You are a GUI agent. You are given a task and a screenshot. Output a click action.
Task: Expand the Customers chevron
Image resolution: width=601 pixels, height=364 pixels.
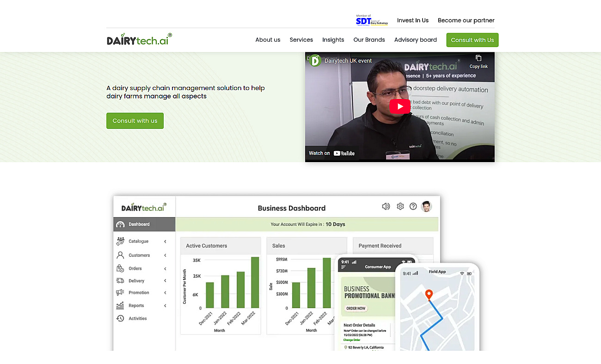(x=165, y=255)
